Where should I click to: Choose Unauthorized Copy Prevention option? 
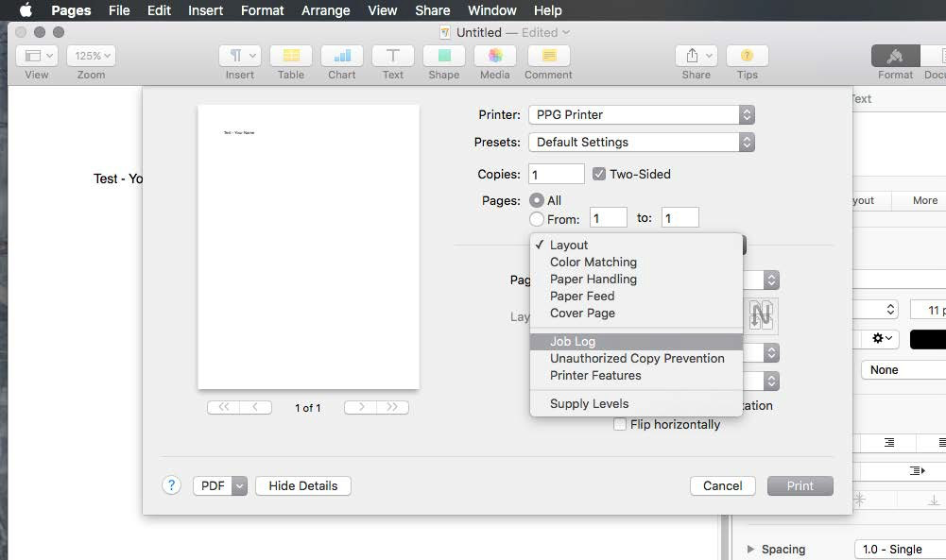636,358
